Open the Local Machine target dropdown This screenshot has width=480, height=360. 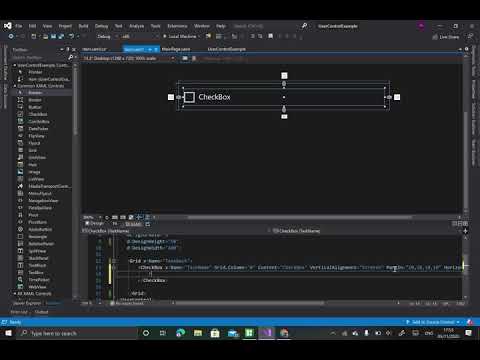pos(200,36)
